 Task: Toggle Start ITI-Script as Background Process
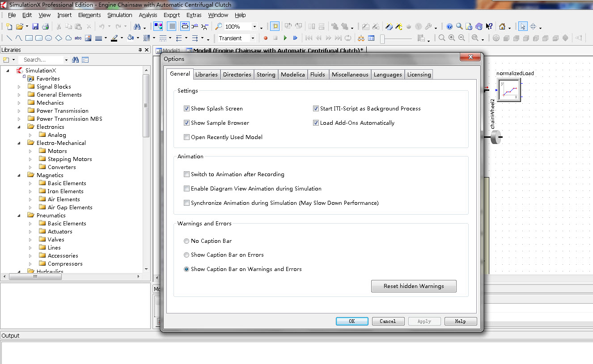pyautogui.click(x=316, y=109)
